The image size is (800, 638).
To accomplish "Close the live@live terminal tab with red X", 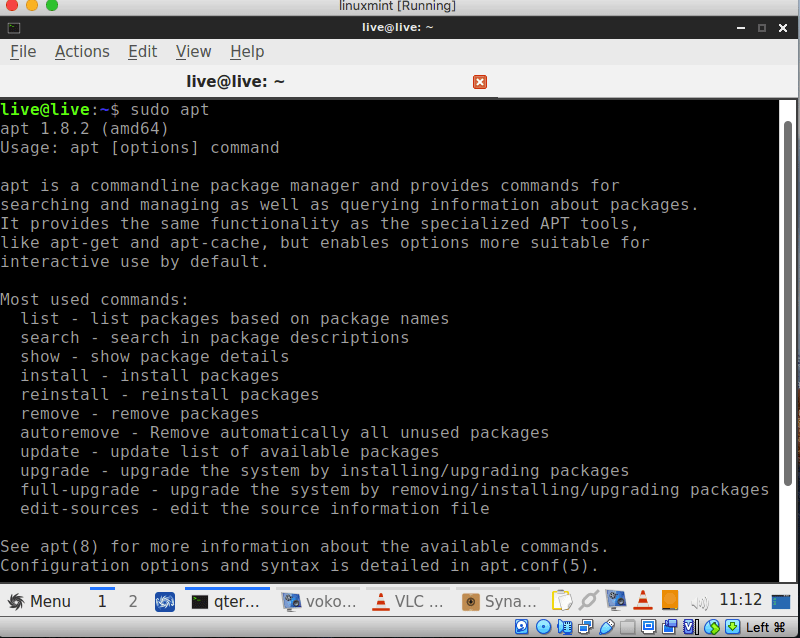I will [x=480, y=82].
